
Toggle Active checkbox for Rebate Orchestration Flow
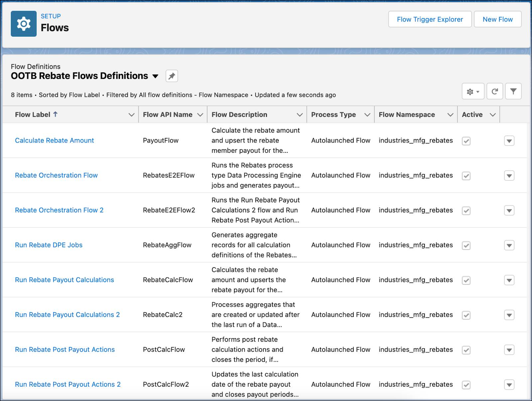pos(466,176)
